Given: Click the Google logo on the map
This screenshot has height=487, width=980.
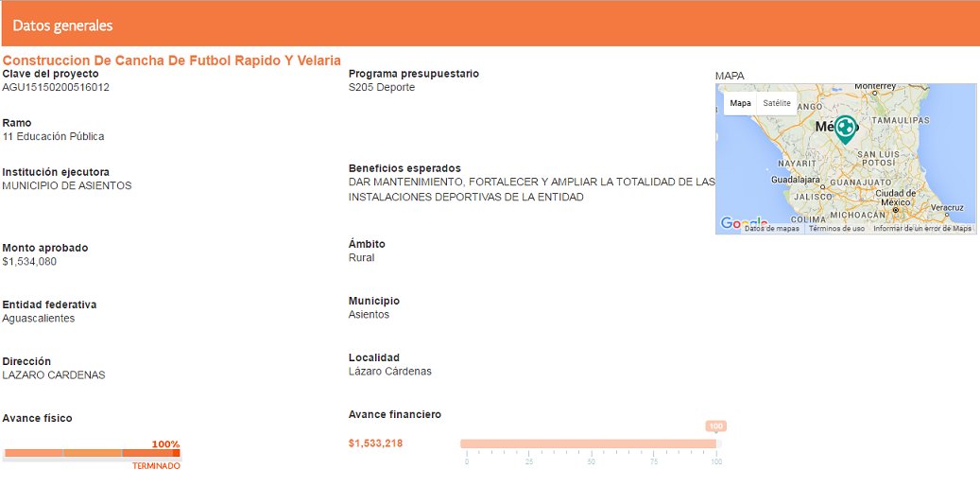Looking at the screenshot, I should tap(744, 223).
